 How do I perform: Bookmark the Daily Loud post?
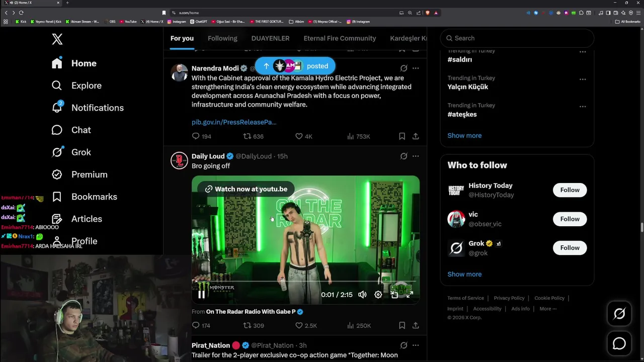(402, 326)
